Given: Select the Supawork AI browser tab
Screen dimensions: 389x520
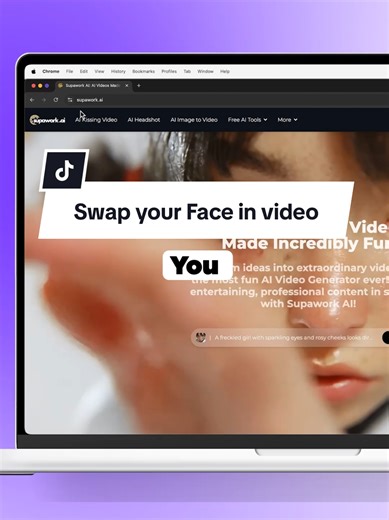Looking at the screenshot, I should 93,86.
